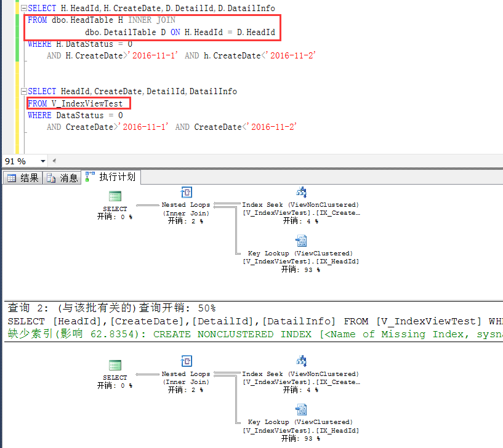
Task: Click the Nested Loops icon in query 2 plan
Action: (186, 361)
